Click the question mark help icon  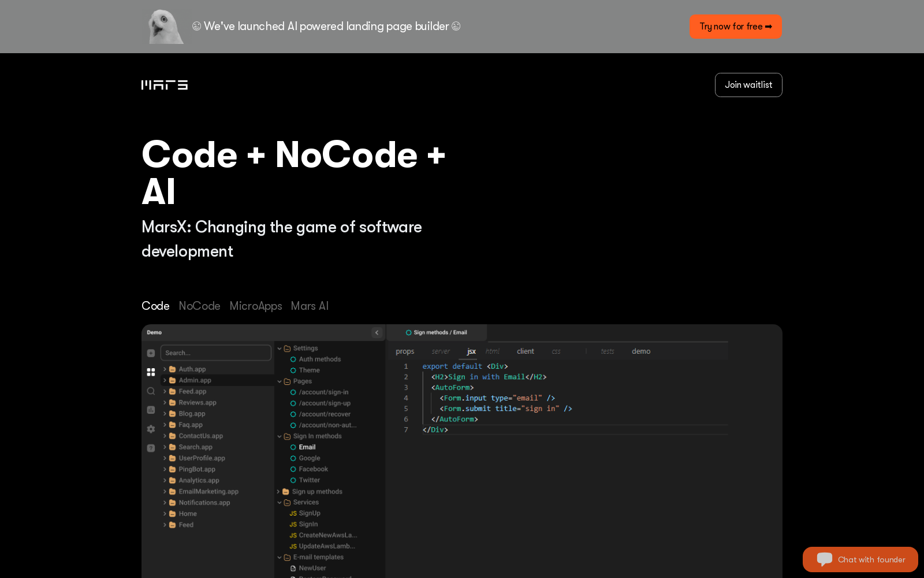[151, 448]
